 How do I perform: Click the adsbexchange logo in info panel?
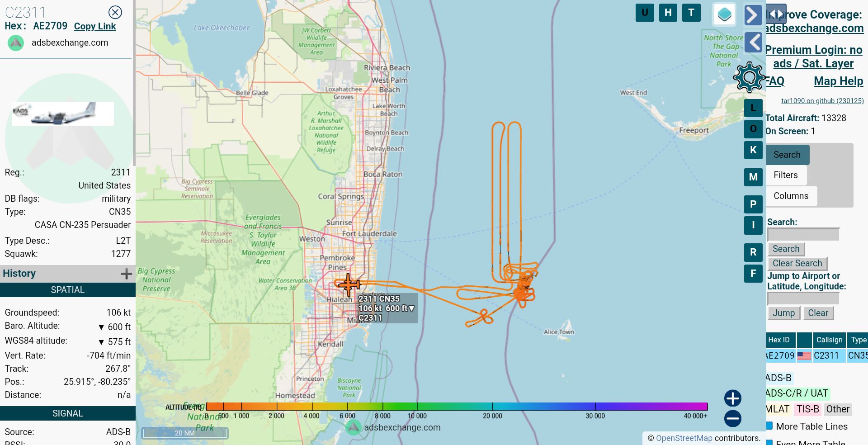click(16, 43)
